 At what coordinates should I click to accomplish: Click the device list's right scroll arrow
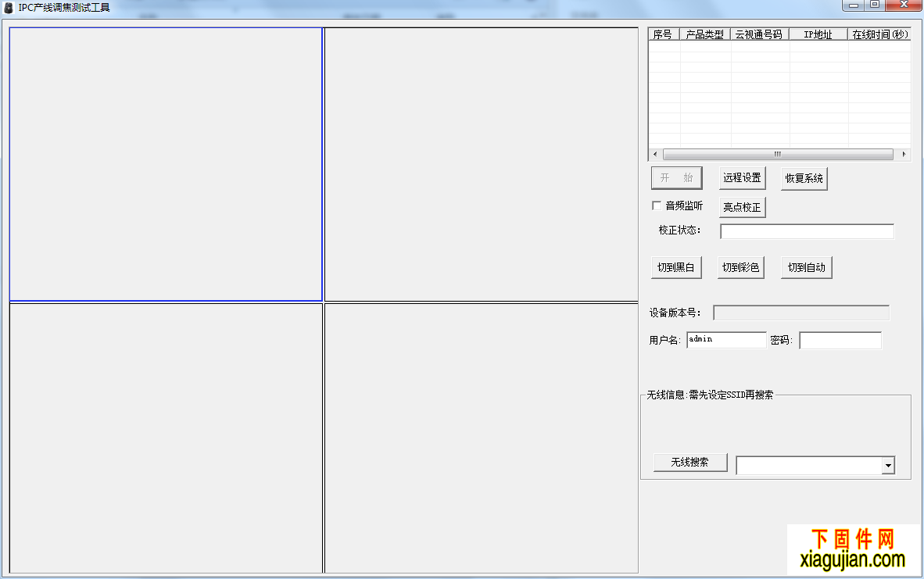point(904,154)
